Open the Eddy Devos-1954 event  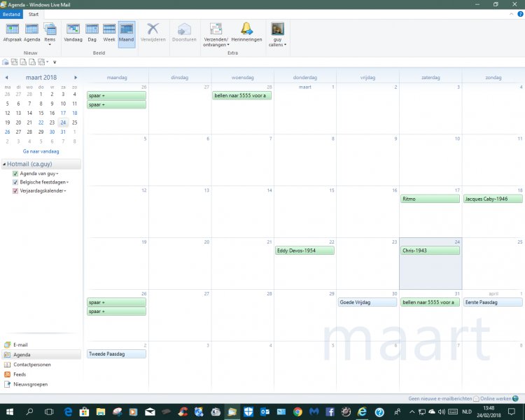[304, 251]
